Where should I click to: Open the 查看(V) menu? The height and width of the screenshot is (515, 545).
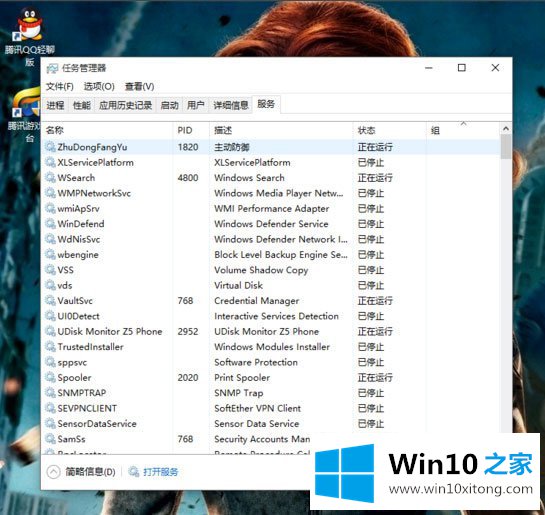(139, 86)
